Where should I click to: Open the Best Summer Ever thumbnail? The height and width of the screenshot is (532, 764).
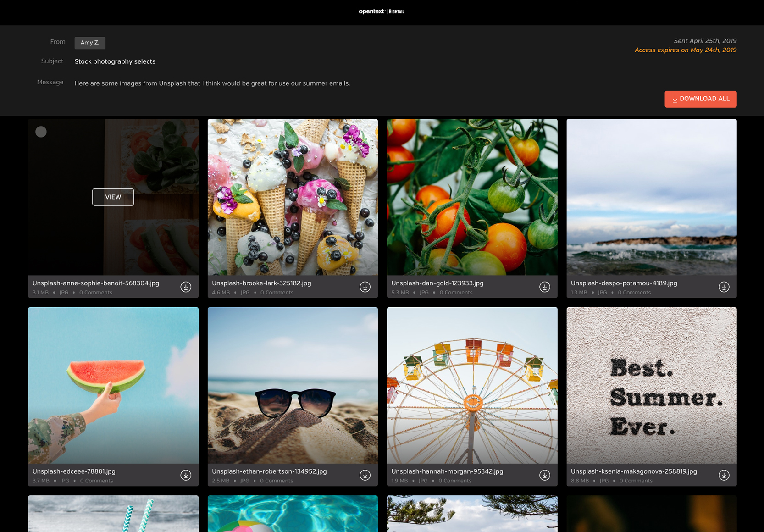[651, 385]
